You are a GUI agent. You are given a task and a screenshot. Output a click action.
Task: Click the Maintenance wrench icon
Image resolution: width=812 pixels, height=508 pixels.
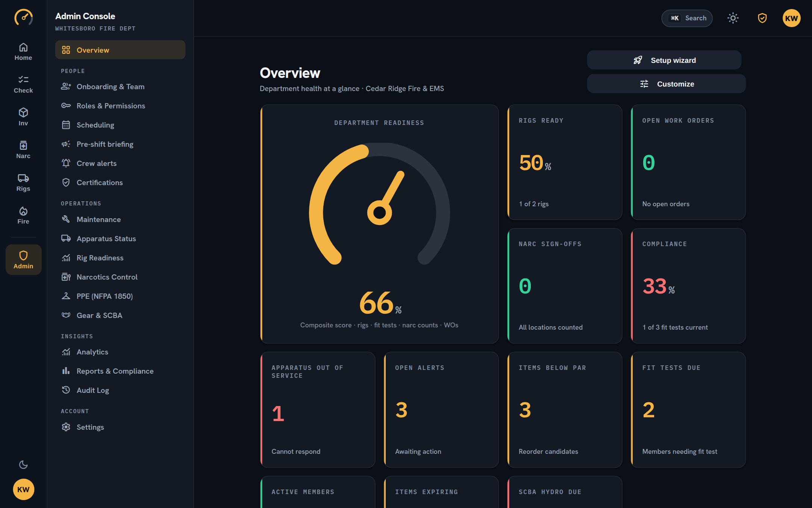click(66, 219)
